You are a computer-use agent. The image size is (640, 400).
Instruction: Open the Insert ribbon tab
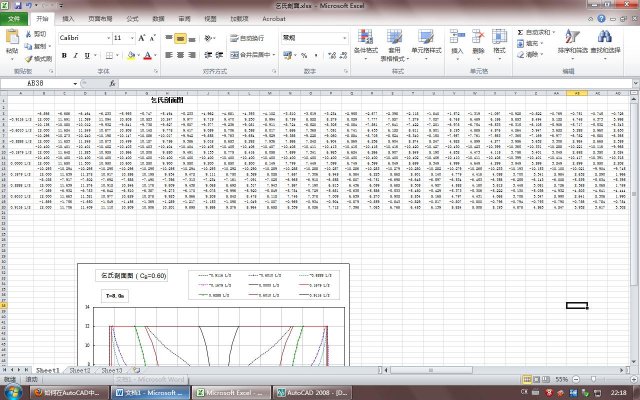pyautogui.click(x=68, y=18)
